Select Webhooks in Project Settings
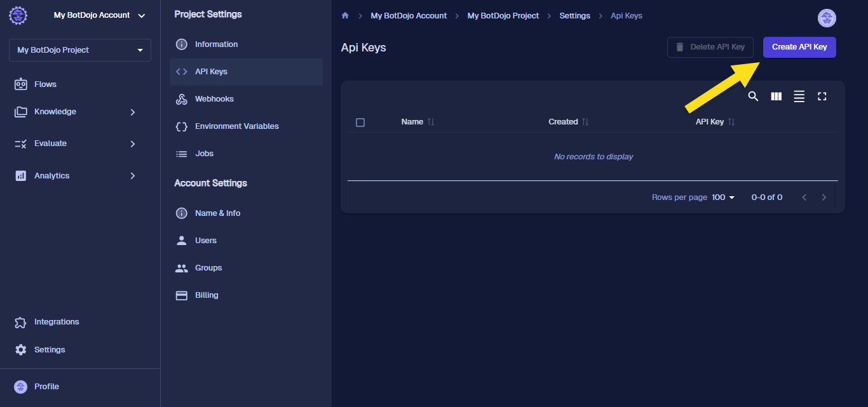The height and width of the screenshot is (407, 868). [247, 99]
